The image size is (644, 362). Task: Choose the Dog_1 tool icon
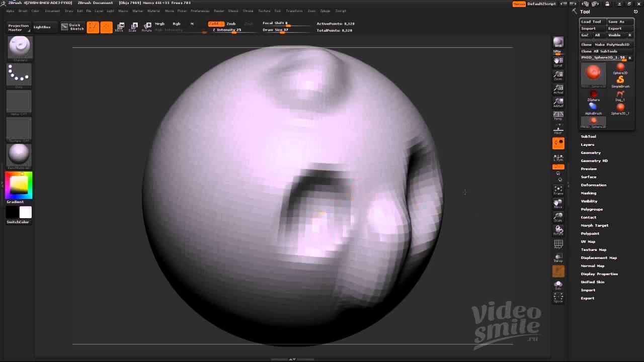[620, 95]
